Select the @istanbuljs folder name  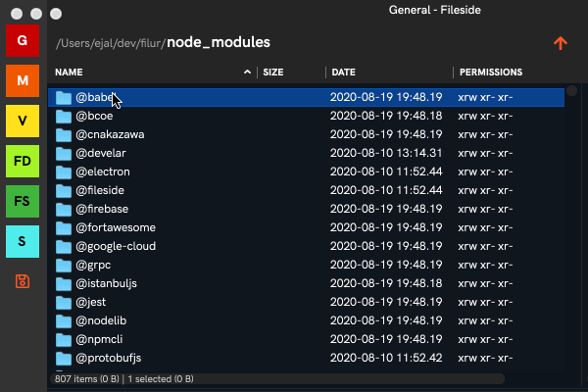tap(106, 283)
